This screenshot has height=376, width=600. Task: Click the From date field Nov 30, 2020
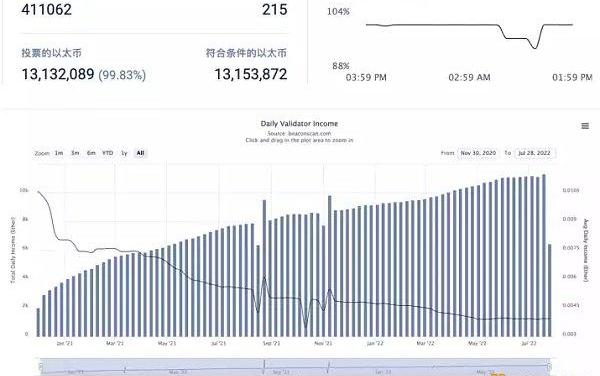click(478, 153)
